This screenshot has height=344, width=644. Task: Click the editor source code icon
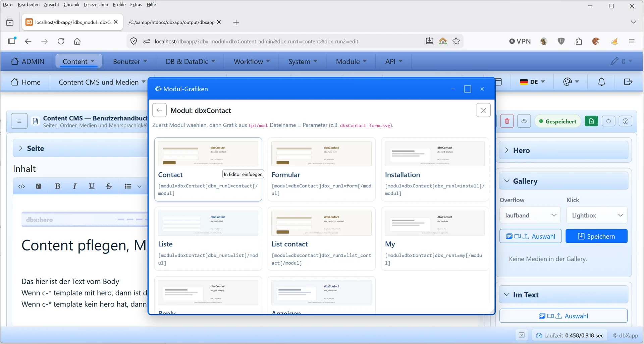tap(22, 186)
